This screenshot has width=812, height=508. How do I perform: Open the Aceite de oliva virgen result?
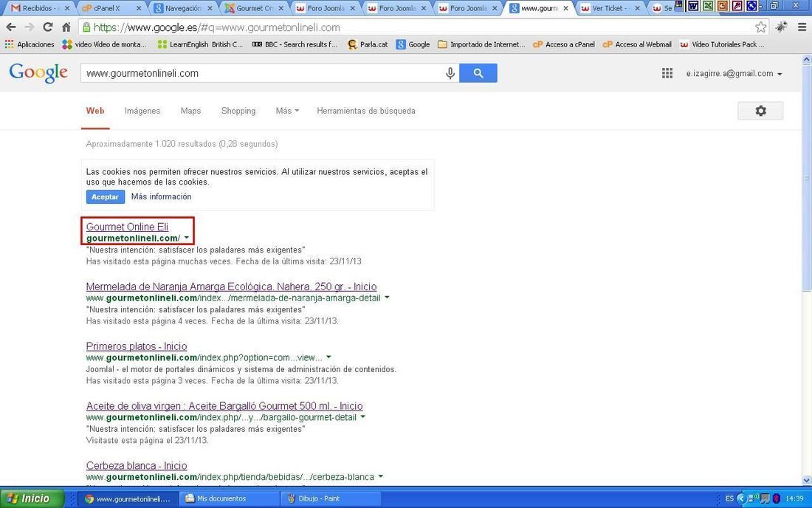[224, 405]
